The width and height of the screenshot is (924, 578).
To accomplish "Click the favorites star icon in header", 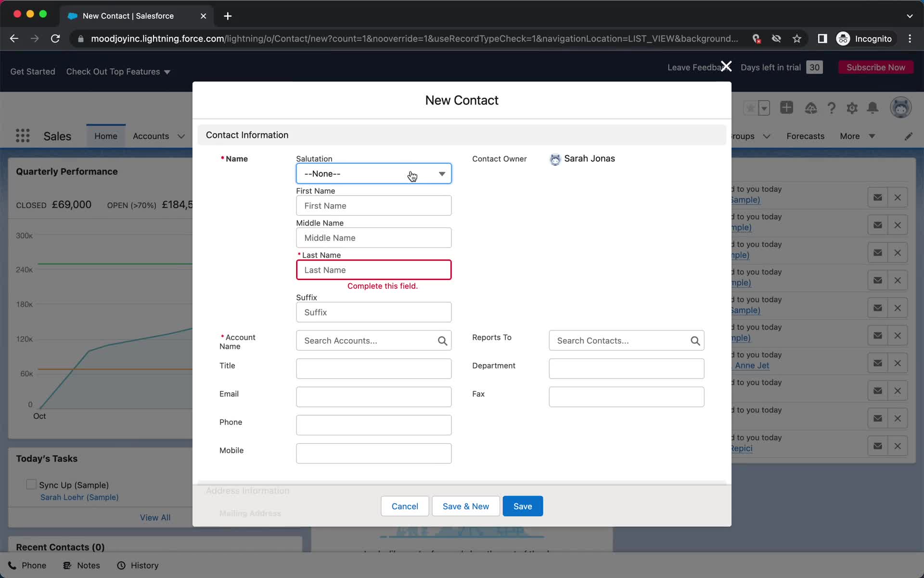I will pyautogui.click(x=750, y=108).
